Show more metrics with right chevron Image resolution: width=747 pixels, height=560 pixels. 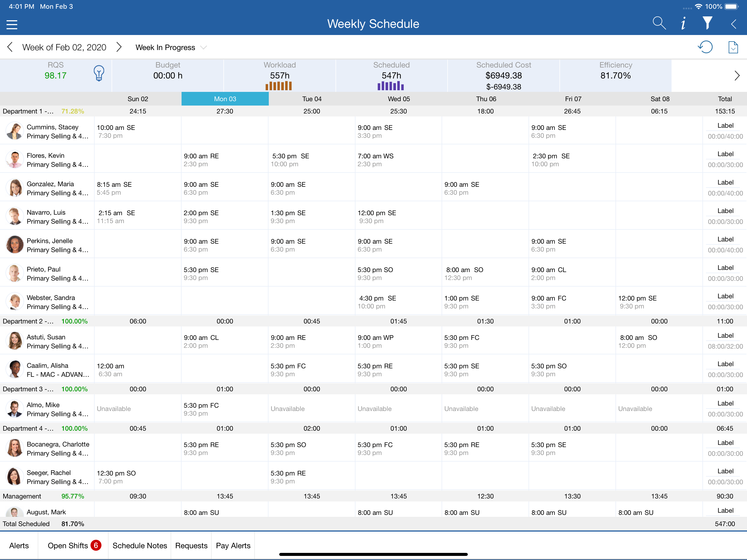737,75
